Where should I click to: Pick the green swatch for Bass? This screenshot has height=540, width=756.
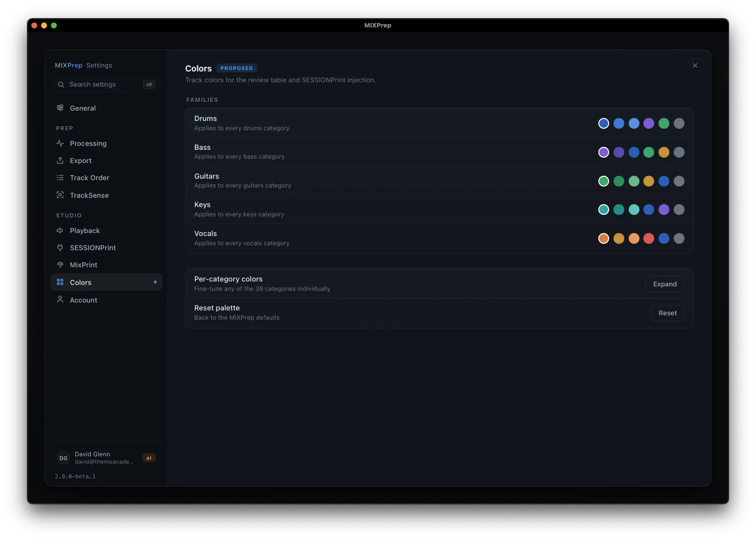(649, 152)
